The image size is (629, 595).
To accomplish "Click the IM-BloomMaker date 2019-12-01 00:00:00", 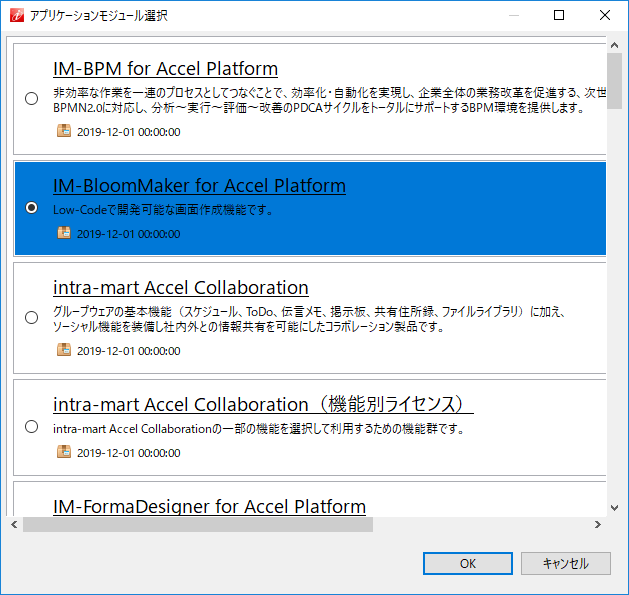I will tap(128, 234).
